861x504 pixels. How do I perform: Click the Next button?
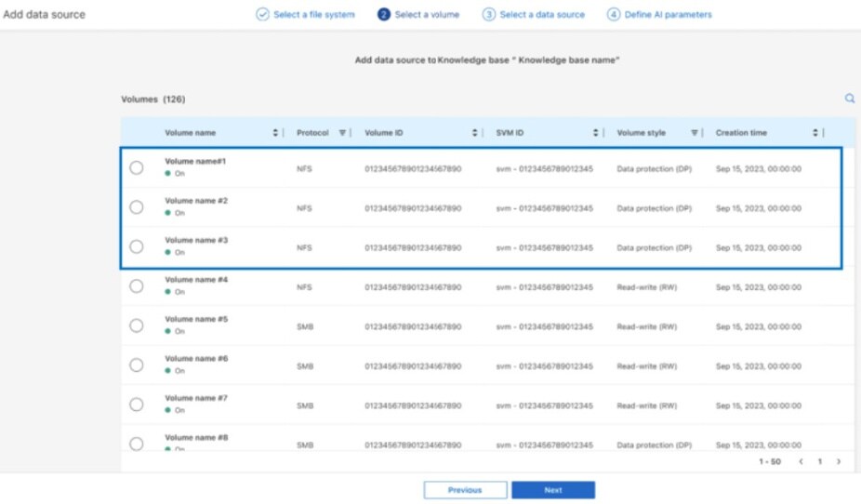[x=552, y=490]
